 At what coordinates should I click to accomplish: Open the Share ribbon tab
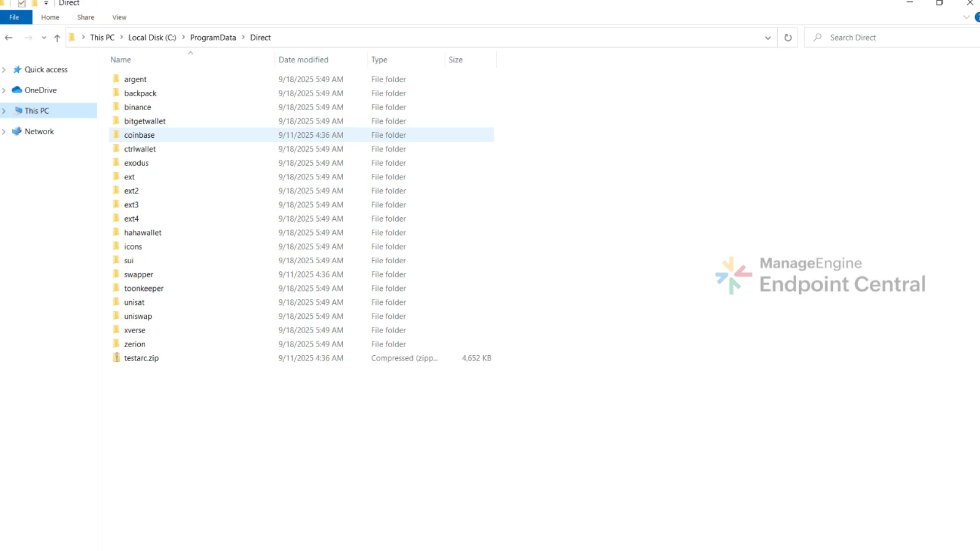(x=86, y=17)
